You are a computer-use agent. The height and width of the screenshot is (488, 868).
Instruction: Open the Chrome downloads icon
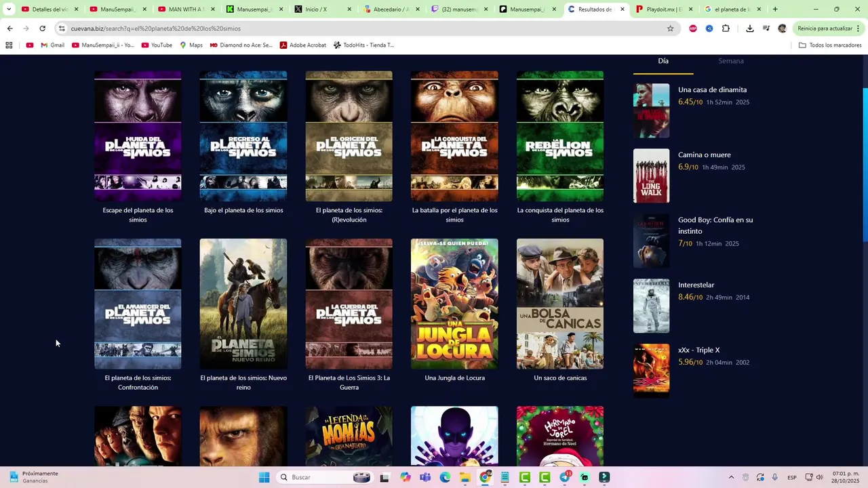coord(749,28)
